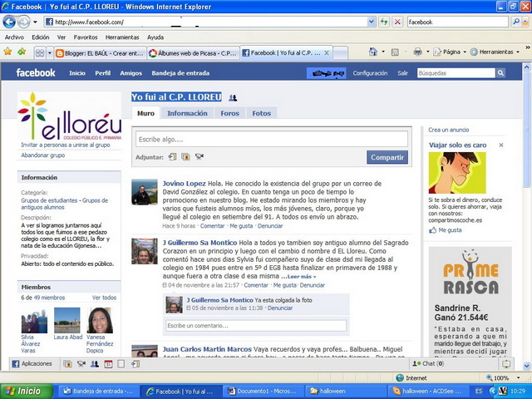Image resolution: width=532 pixels, height=399 pixels.
Task: Click the Compartir button
Action: click(x=387, y=157)
